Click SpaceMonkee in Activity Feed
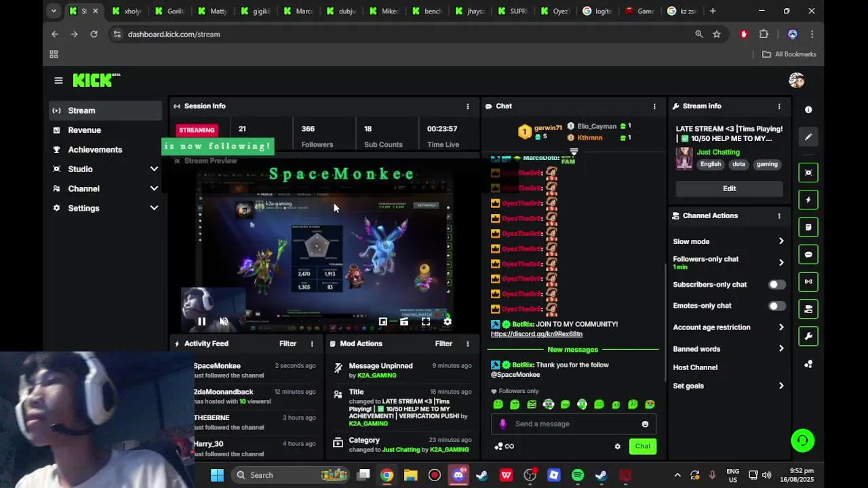Screen dimensions: 868x488 (x=217, y=366)
